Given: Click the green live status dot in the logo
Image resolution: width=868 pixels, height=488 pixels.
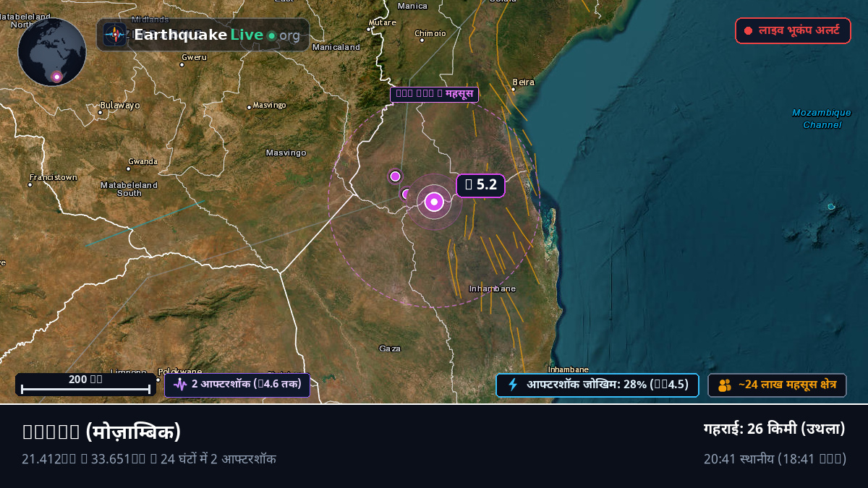Looking at the screenshot, I should coord(271,35).
